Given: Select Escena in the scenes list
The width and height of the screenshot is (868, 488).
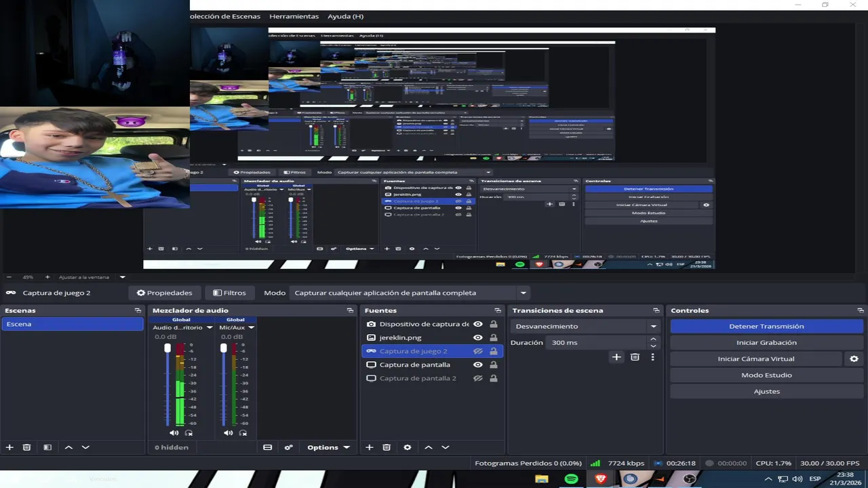Looking at the screenshot, I should point(73,324).
